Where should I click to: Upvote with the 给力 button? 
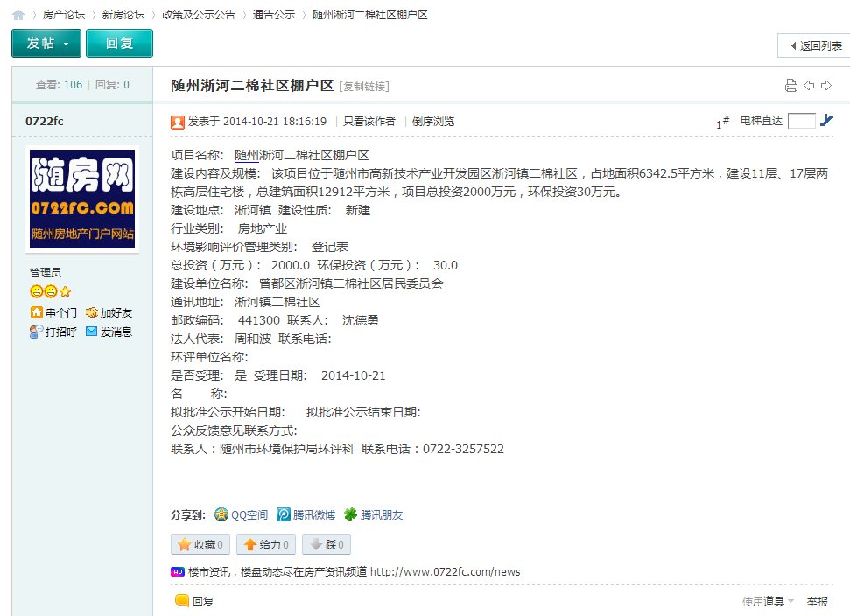[x=266, y=544]
